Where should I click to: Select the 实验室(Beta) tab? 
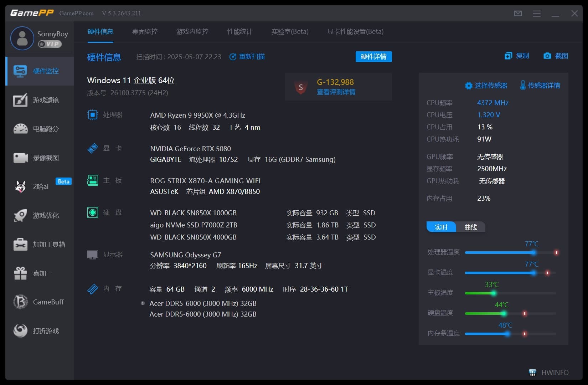(290, 32)
